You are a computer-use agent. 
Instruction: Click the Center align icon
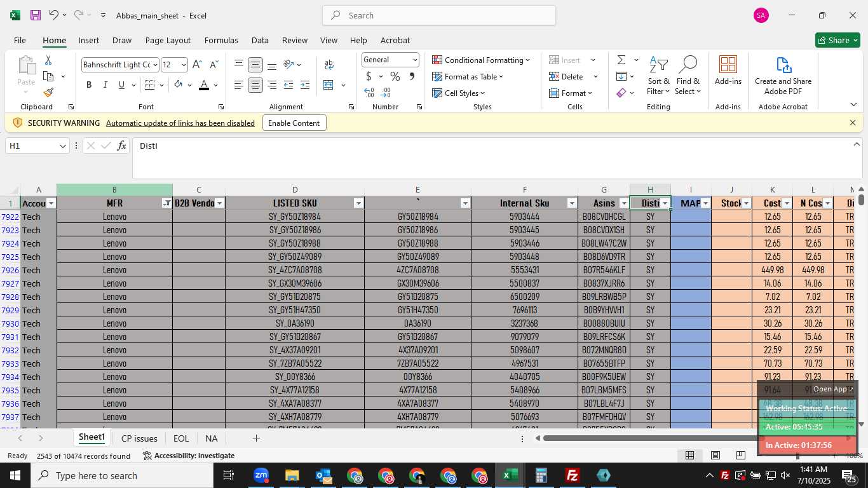pos(255,85)
